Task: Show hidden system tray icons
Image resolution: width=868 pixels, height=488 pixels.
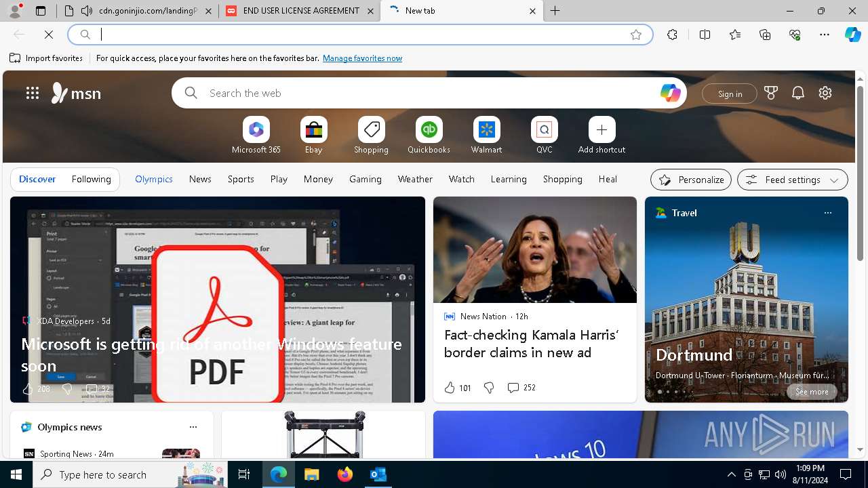Action: pyautogui.click(x=731, y=474)
